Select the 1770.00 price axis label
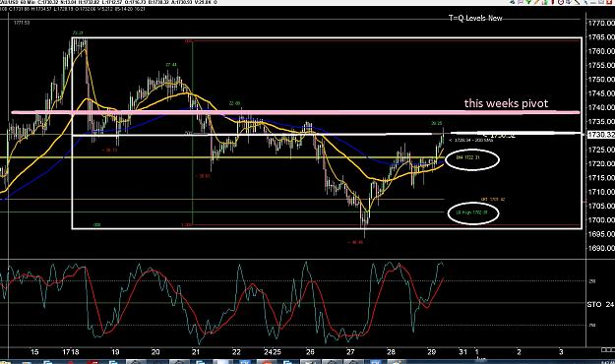The image size is (615, 364). (x=601, y=24)
